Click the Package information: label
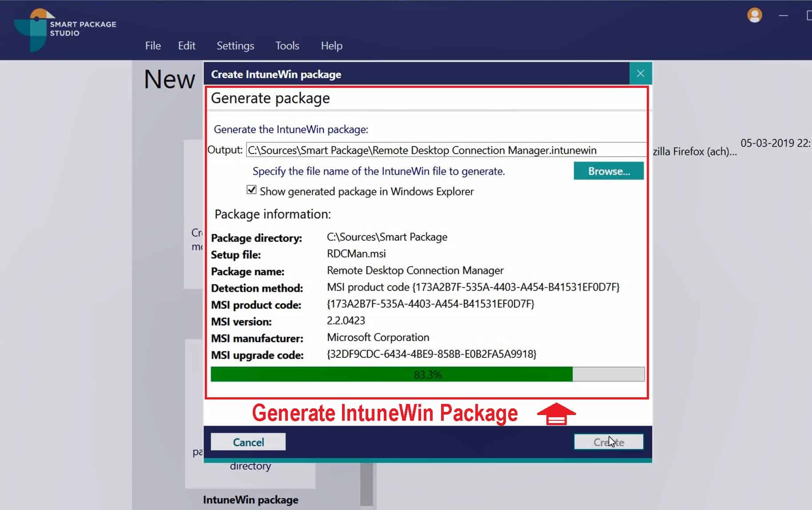 [273, 214]
